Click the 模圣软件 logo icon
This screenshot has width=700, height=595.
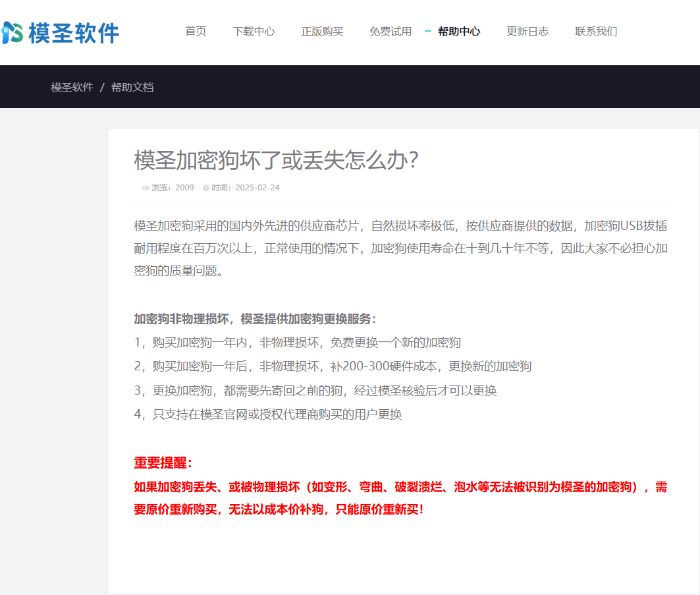(x=12, y=32)
